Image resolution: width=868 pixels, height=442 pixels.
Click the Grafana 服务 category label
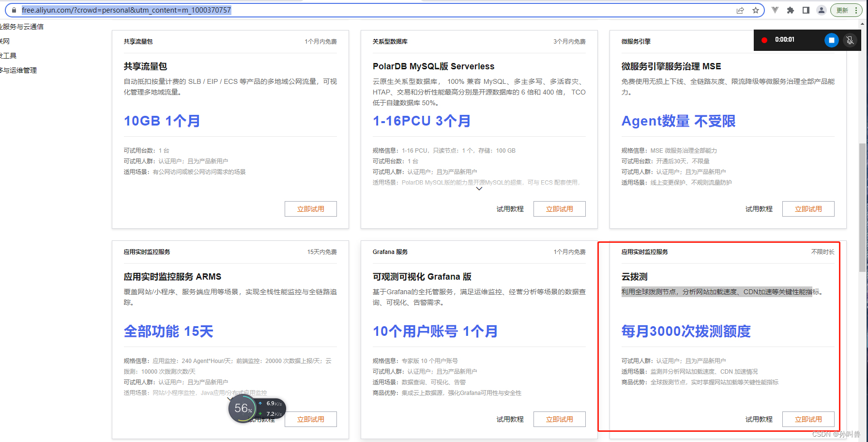tap(390, 252)
